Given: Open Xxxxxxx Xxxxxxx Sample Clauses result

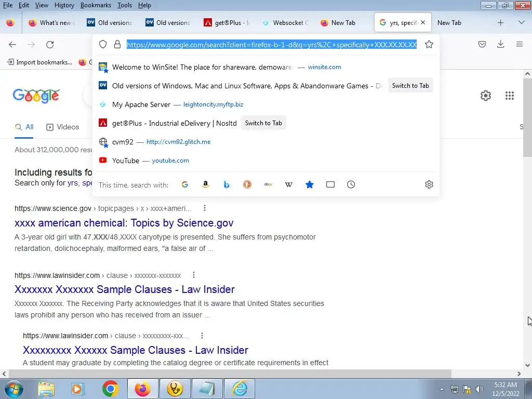Looking at the screenshot, I should point(125,289).
